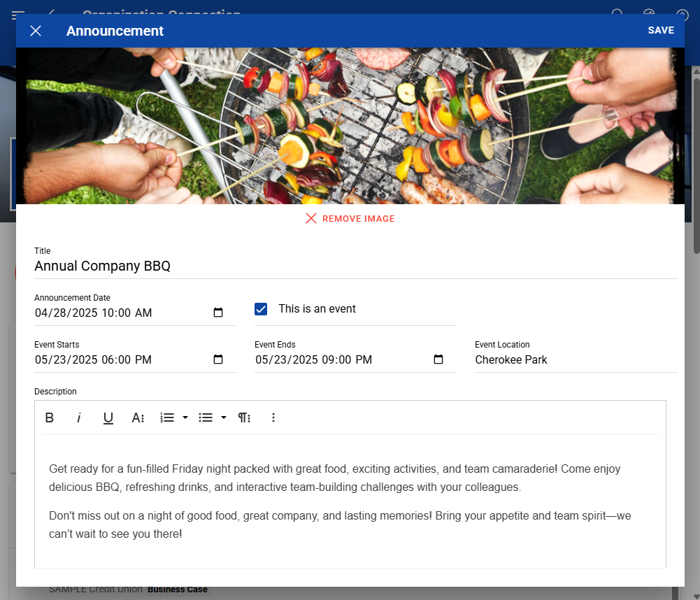Remove the BBQ image via REMOVE IMAGE
Screen dimensions: 700x600
pyautogui.click(x=350, y=218)
